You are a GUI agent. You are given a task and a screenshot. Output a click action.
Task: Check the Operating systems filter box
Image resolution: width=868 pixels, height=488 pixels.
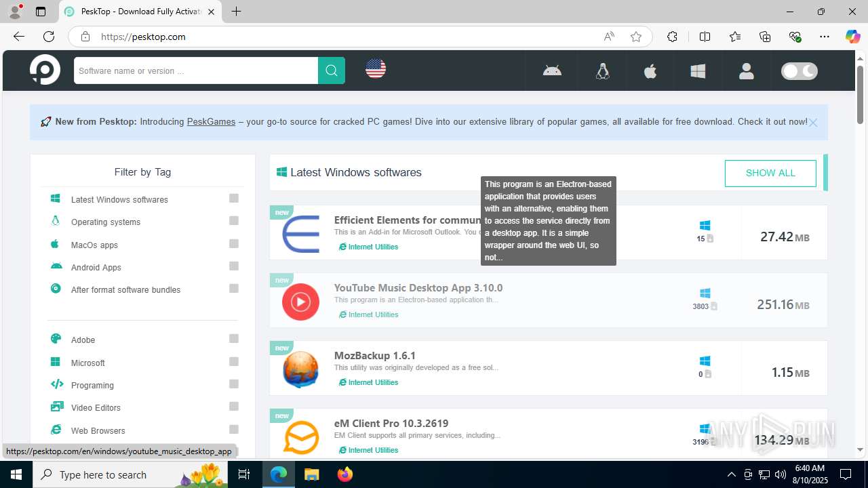pyautogui.click(x=234, y=220)
